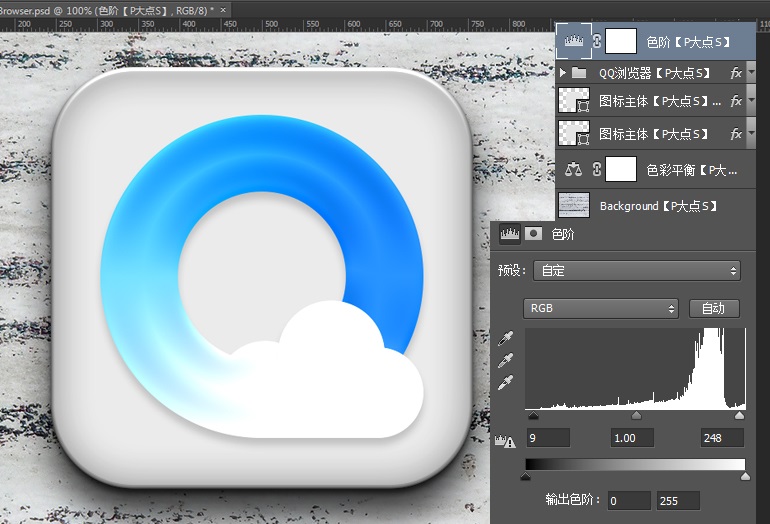
Task: Select the gray point eyedropper
Action: click(506, 360)
